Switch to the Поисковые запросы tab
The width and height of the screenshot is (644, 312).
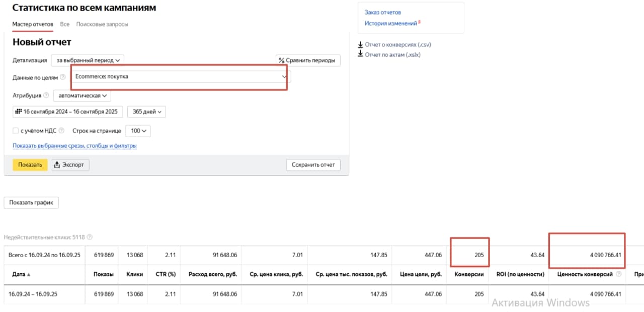pos(102,24)
